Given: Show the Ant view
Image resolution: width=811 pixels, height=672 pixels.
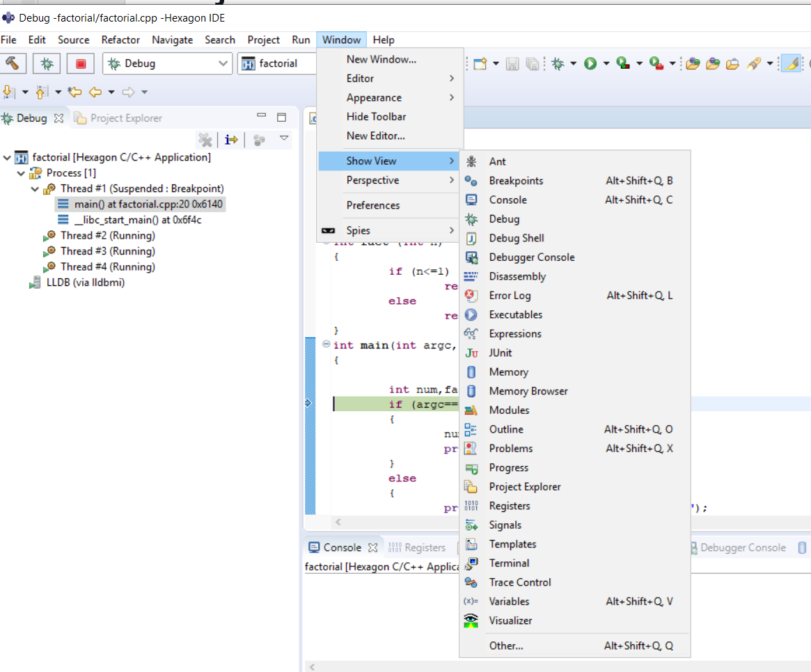Looking at the screenshot, I should click(574, 162).
